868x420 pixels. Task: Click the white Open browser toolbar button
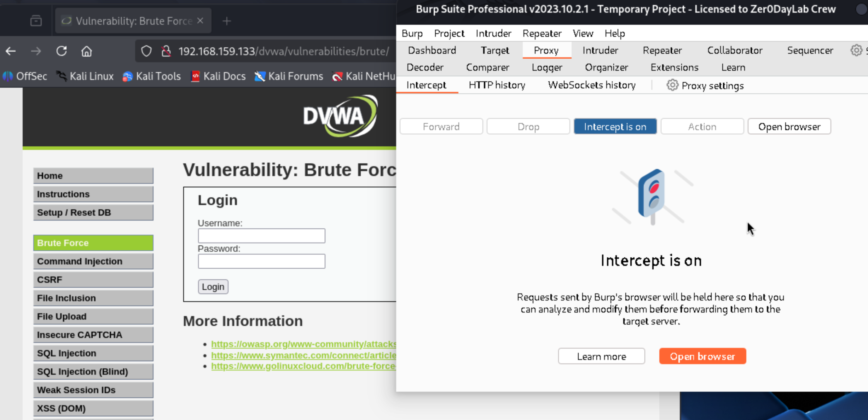tap(789, 127)
